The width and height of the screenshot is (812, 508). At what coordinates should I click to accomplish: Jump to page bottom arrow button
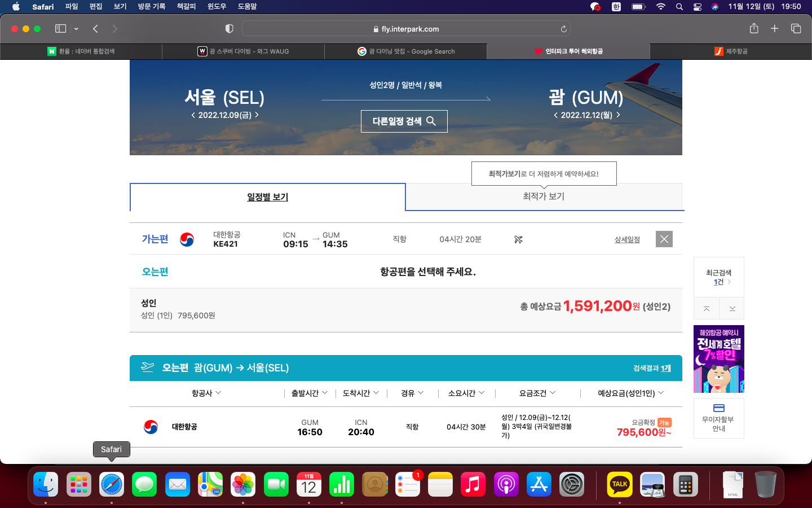coord(732,309)
